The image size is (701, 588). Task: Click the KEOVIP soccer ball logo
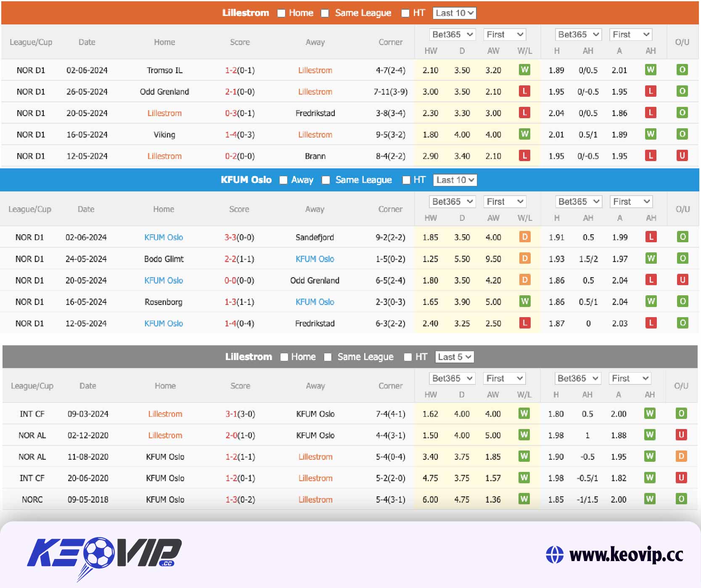point(98,552)
